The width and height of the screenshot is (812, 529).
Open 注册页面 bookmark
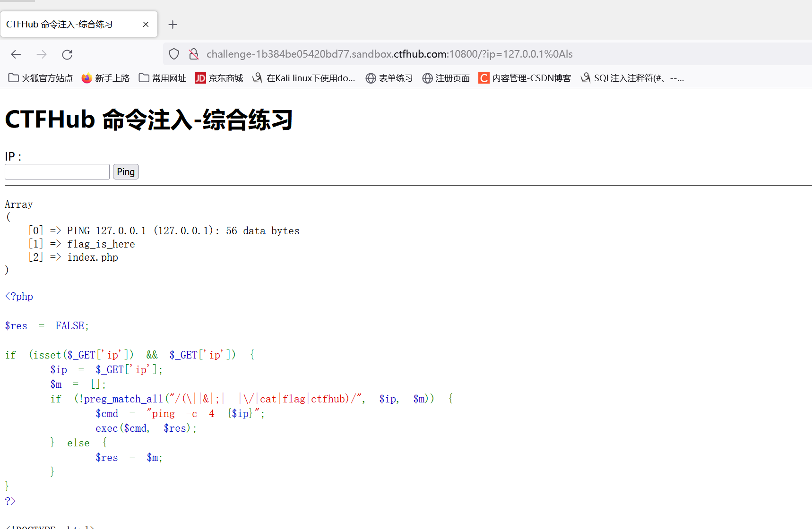click(x=446, y=78)
